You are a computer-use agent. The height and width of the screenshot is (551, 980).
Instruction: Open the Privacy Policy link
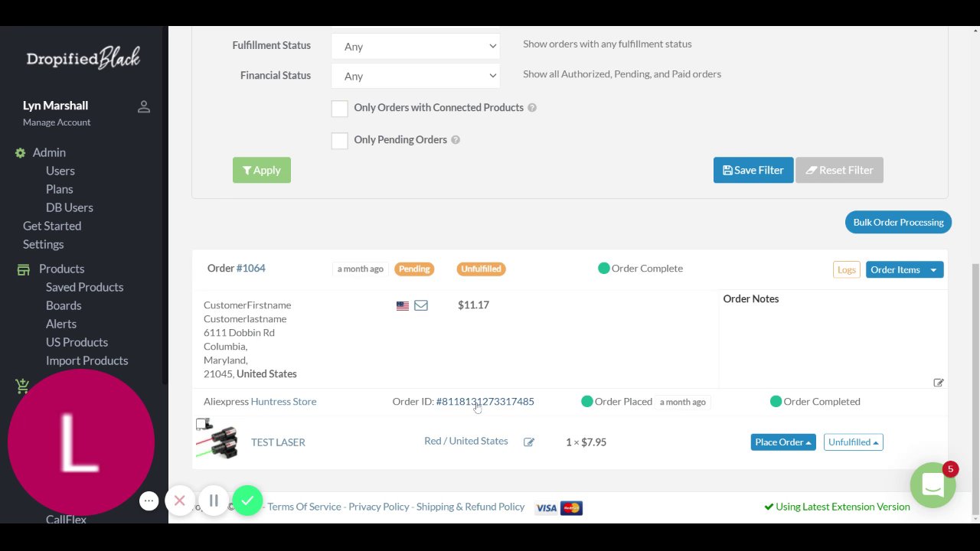click(379, 507)
